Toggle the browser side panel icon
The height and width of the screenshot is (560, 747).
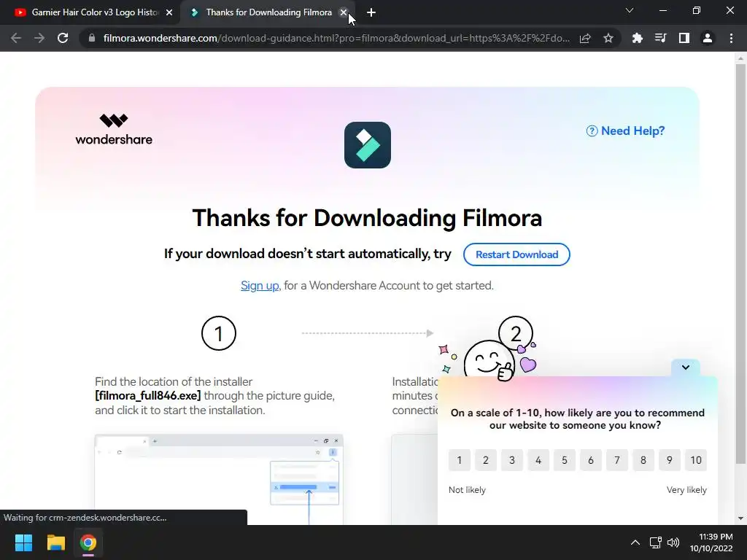(684, 38)
